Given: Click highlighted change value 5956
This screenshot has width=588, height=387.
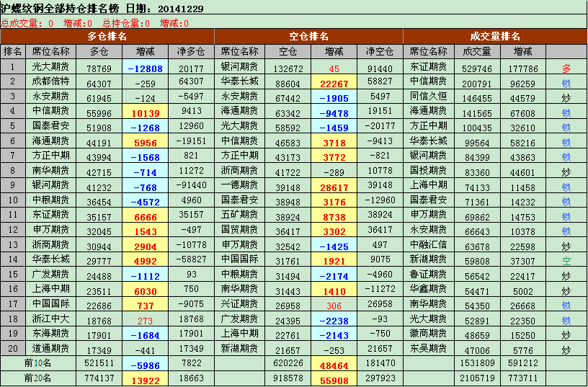Looking at the screenshot, I should (145, 143).
